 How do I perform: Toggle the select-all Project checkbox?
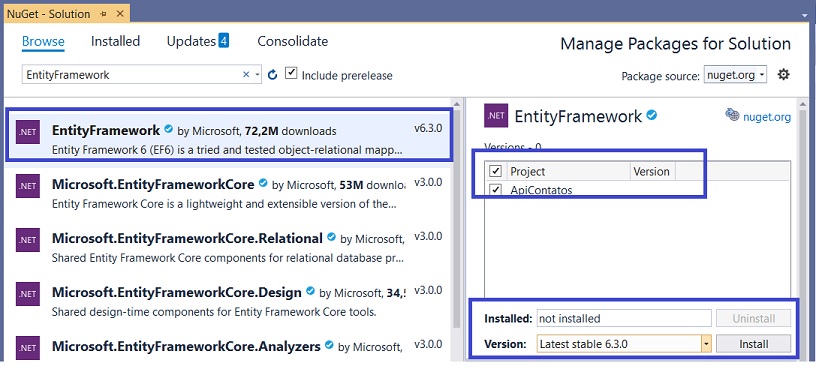coord(495,171)
